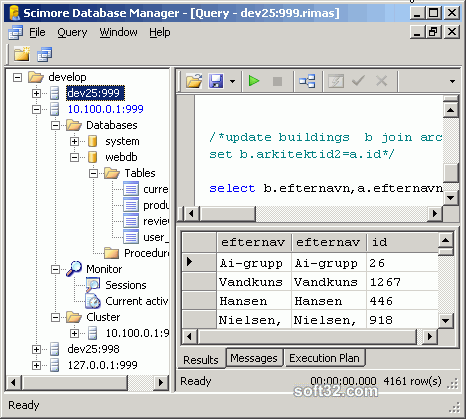Expand the dev25:999 server node
Viewport: 466px width, 419px height.
tap(36, 93)
